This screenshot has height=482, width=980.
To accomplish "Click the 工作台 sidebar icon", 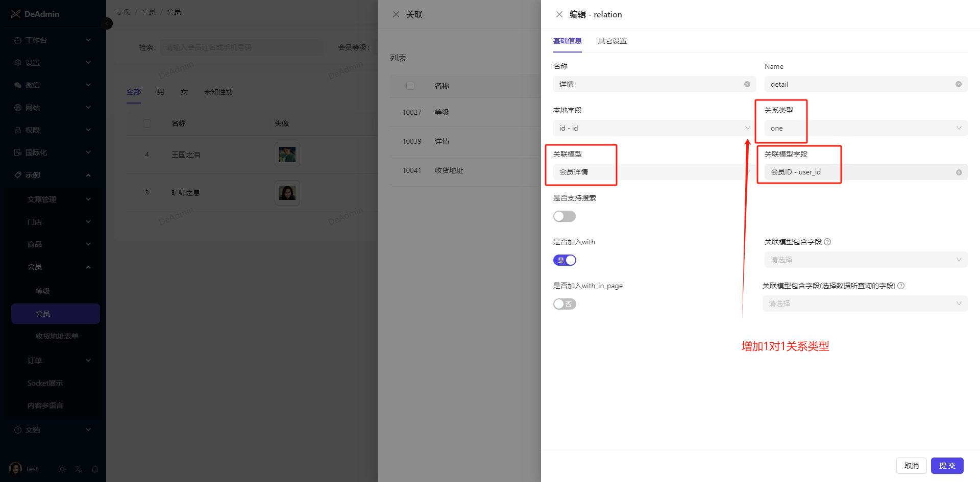I will 18,40.
